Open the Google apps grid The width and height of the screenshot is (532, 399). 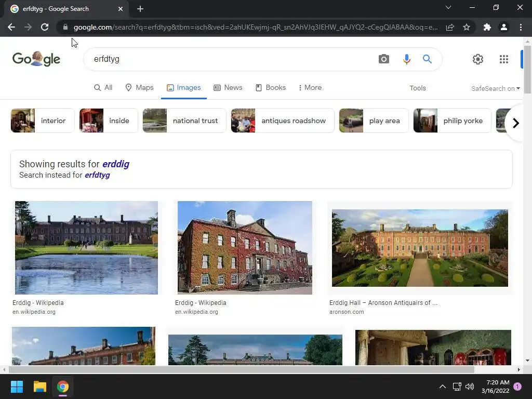tap(504, 59)
